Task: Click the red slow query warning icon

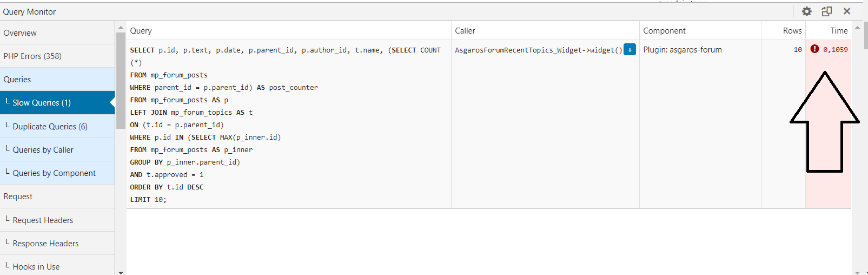Action: 814,49
